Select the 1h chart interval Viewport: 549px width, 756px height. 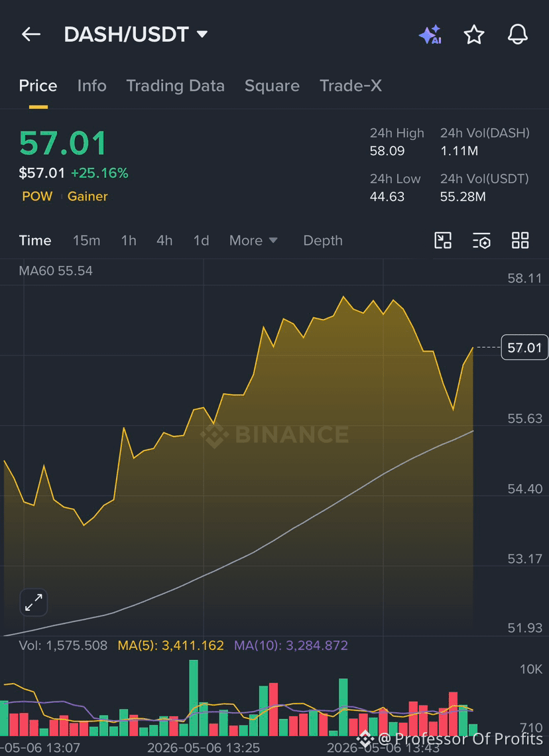click(129, 240)
